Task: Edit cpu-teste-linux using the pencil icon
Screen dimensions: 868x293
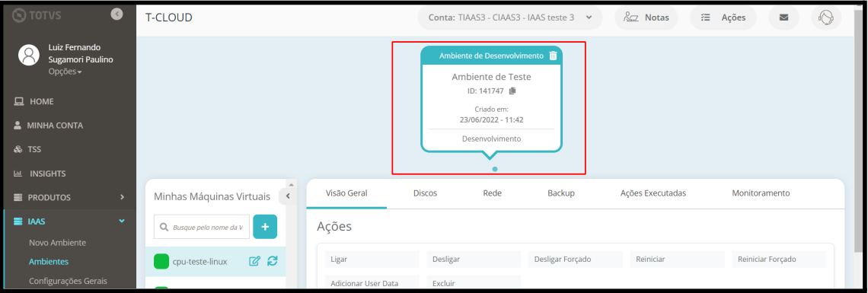Action: 254,262
